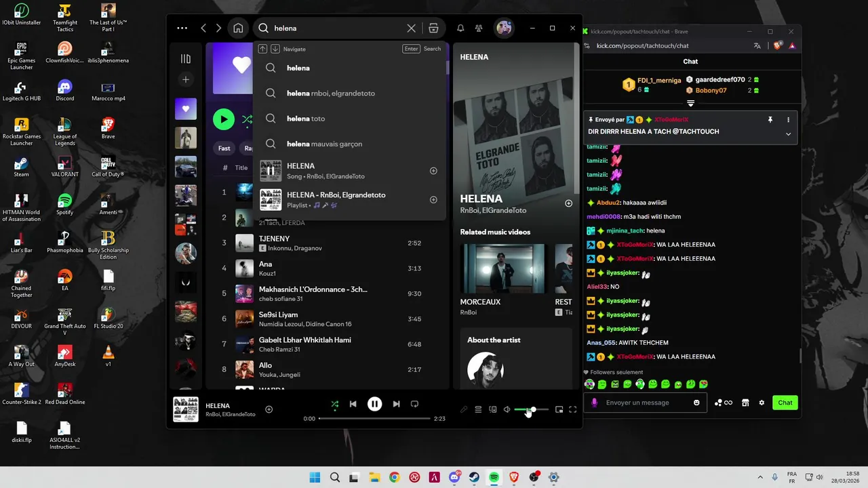Skip to previous track

tap(353, 404)
